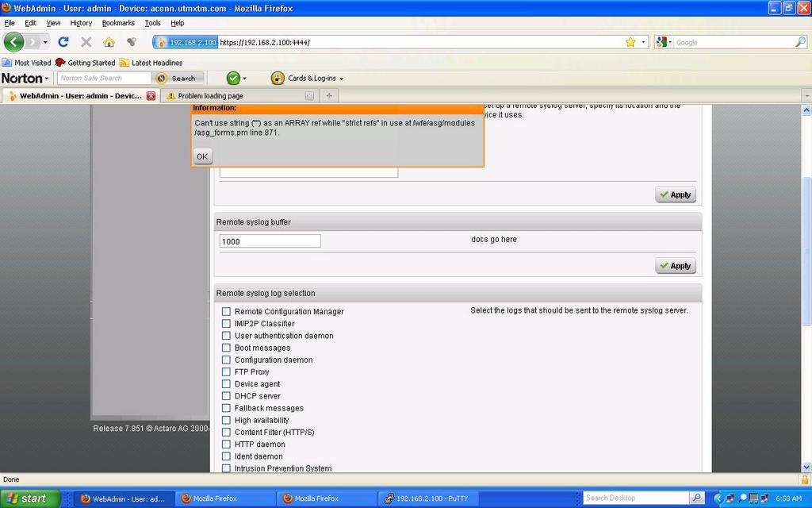Click the Home icon in the toolbar

click(x=109, y=42)
